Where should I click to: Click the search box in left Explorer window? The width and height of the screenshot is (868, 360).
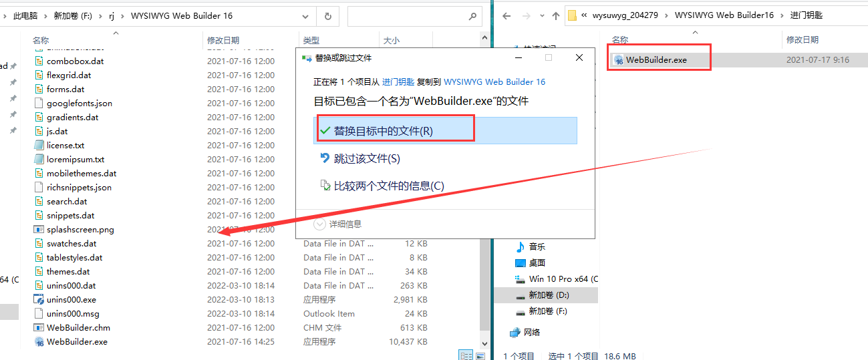(x=414, y=16)
